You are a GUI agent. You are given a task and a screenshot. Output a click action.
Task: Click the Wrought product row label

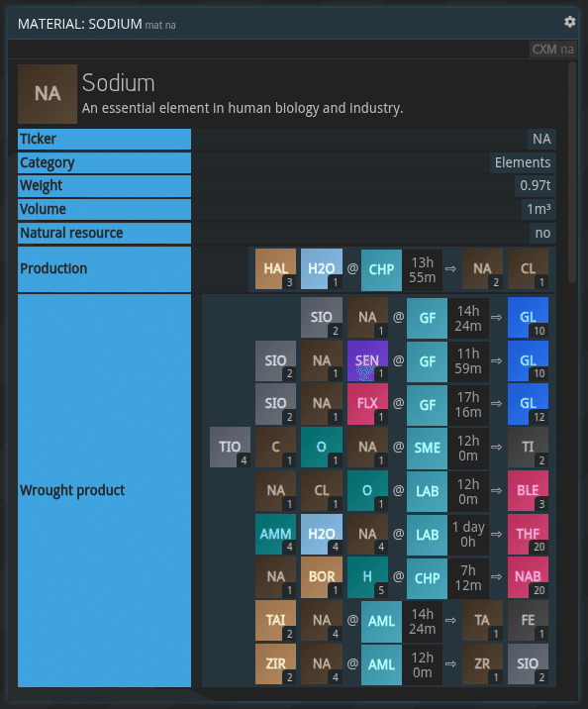104,490
